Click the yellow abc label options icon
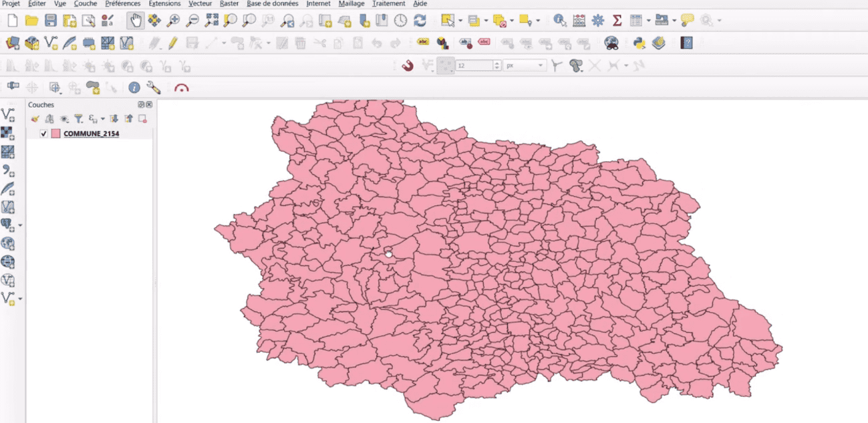 coord(423,42)
